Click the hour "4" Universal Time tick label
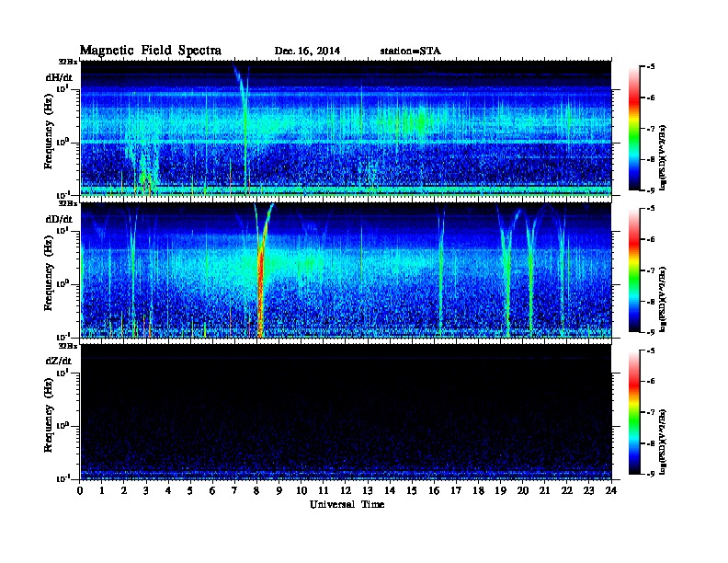 coord(168,490)
